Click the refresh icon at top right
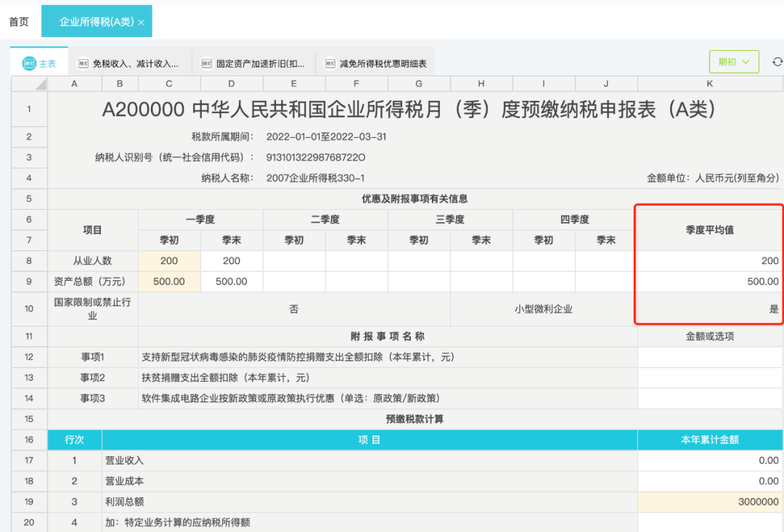The width and height of the screenshot is (784, 532). (x=776, y=62)
